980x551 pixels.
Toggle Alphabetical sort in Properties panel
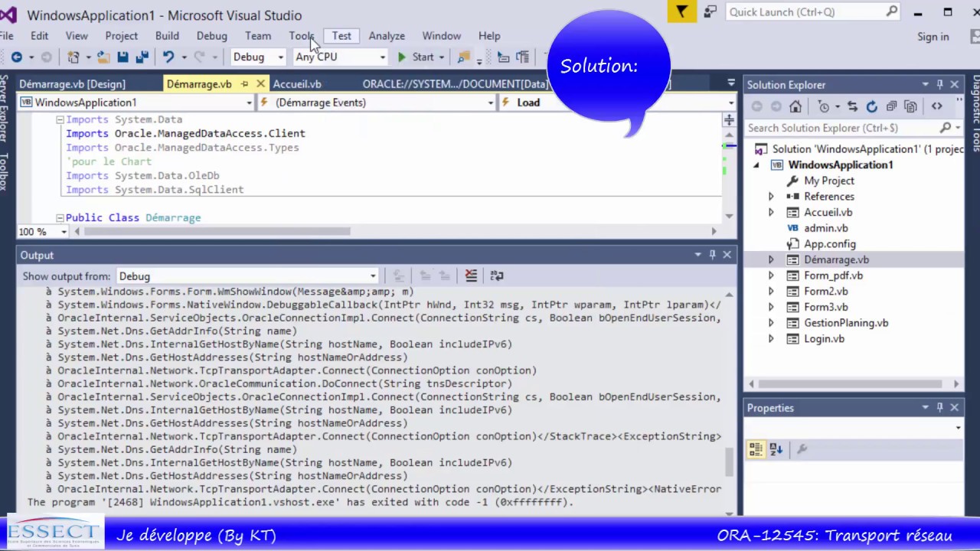pos(776,450)
